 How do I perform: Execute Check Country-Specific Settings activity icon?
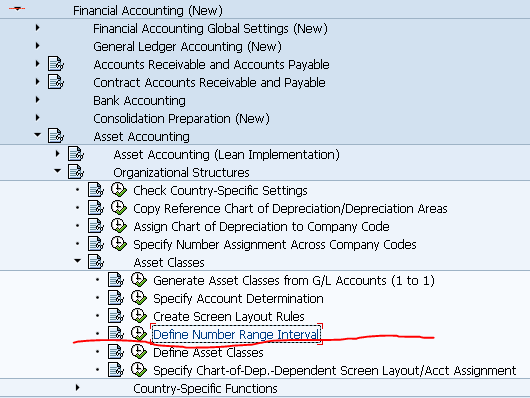[x=119, y=190]
